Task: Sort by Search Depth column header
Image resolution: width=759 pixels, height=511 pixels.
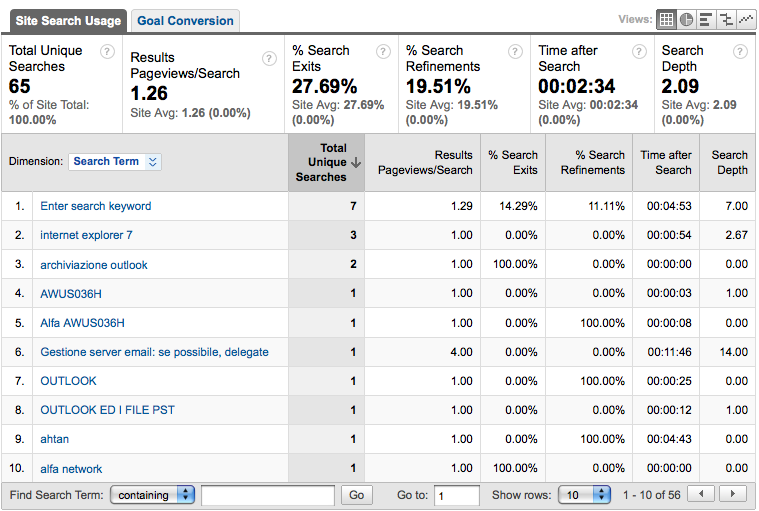Action: [729, 163]
